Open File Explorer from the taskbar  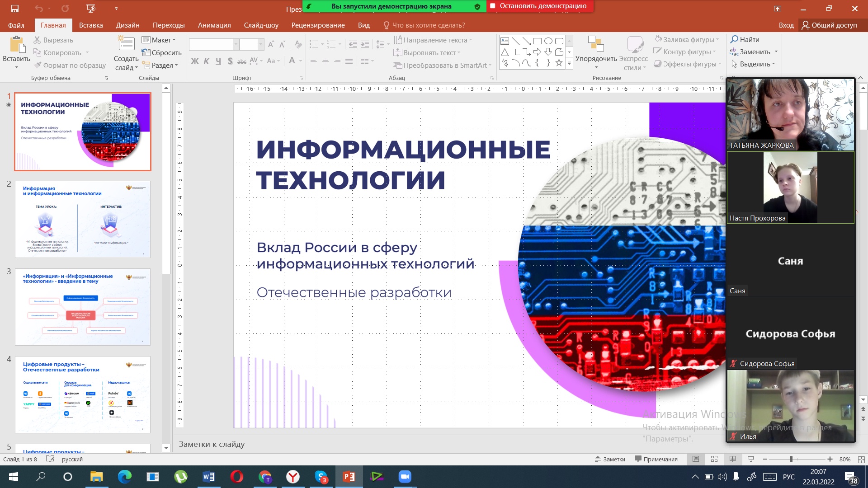97,477
